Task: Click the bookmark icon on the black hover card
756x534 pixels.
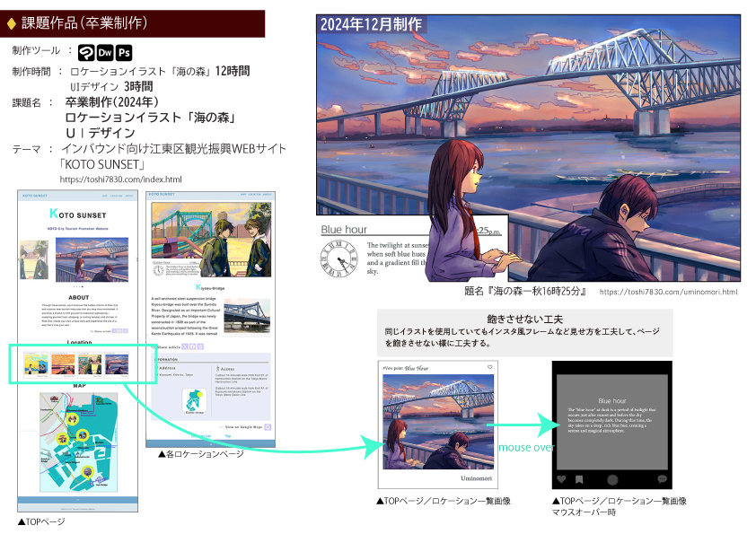Action: 579,479
